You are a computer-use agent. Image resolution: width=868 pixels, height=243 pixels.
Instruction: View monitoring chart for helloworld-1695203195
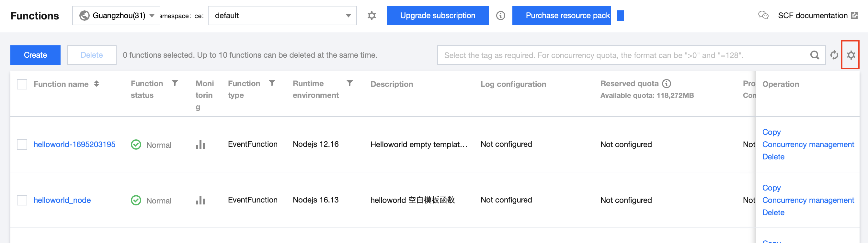(200, 145)
